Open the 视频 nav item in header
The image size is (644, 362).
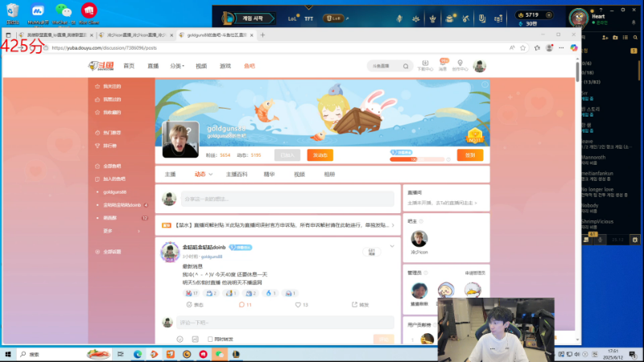coord(201,66)
